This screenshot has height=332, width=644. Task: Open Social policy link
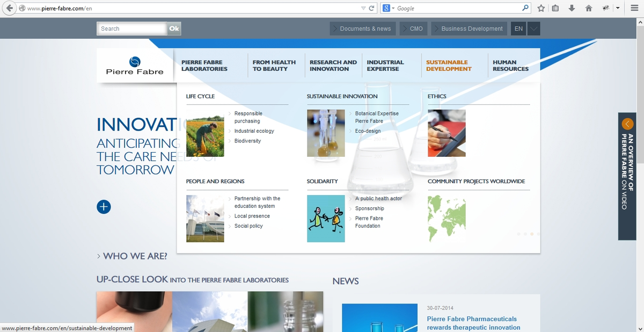(248, 226)
